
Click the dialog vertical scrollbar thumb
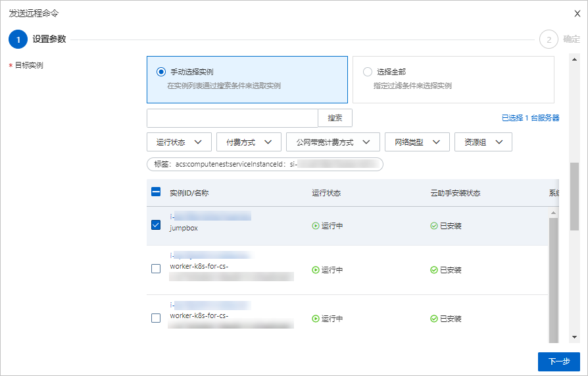tap(574, 196)
